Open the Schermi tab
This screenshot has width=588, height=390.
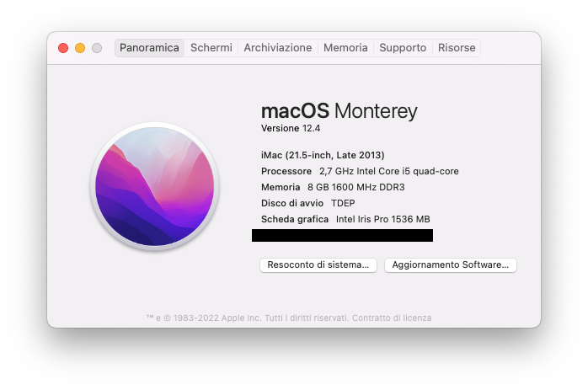tap(211, 48)
